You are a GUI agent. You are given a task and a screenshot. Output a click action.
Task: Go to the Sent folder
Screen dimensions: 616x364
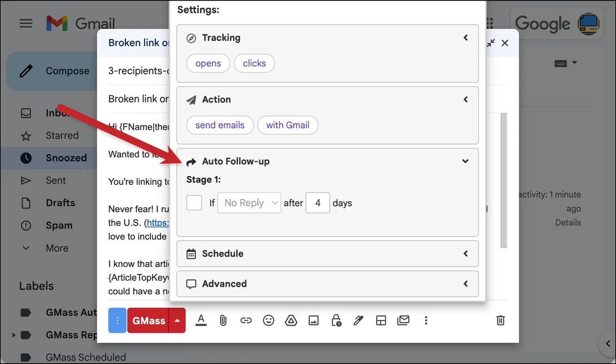tap(55, 180)
